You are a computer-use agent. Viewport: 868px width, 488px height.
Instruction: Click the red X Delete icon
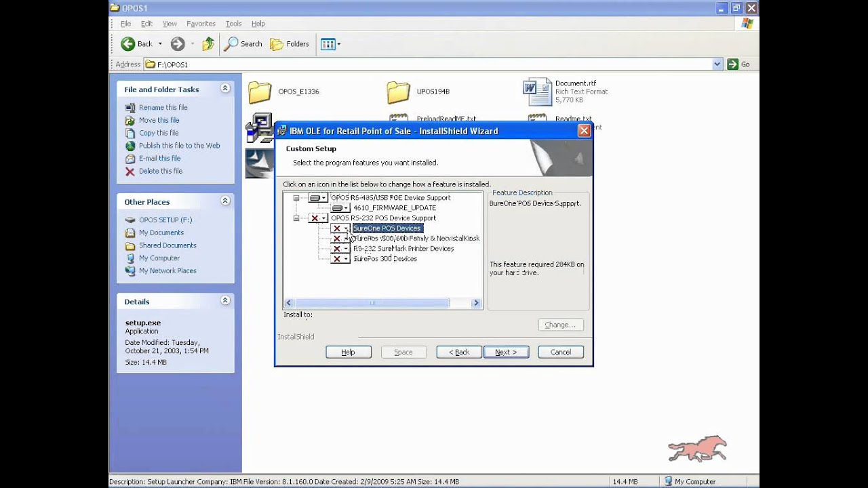[130, 171]
